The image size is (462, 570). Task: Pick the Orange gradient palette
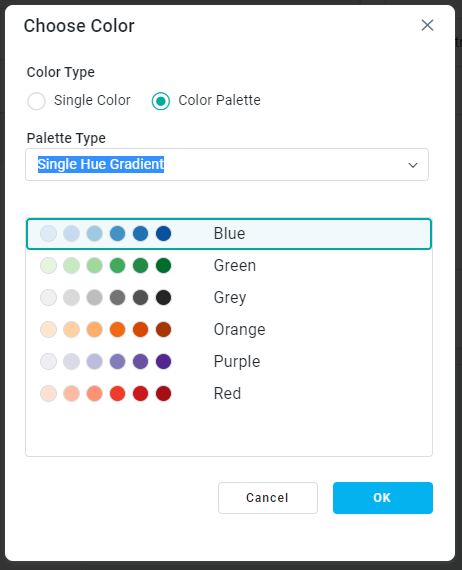pyautogui.click(x=229, y=330)
